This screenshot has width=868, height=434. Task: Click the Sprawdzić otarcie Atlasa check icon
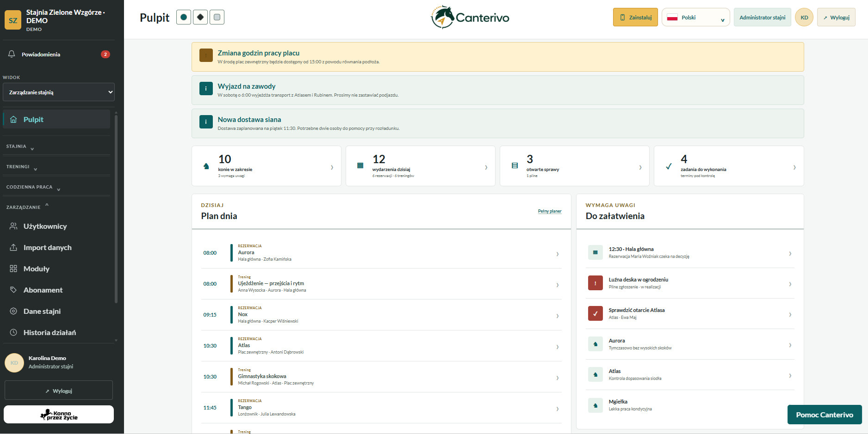pos(595,313)
